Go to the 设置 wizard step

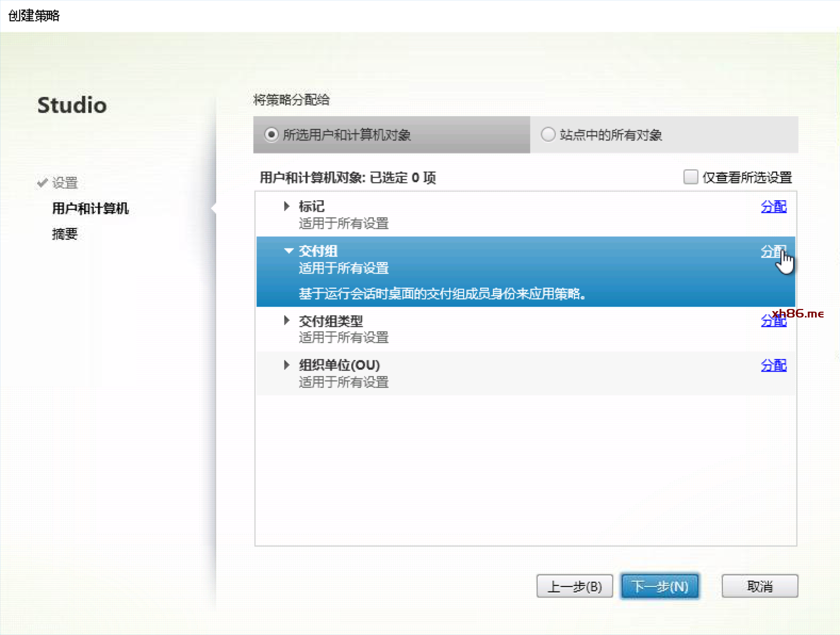point(65,183)
